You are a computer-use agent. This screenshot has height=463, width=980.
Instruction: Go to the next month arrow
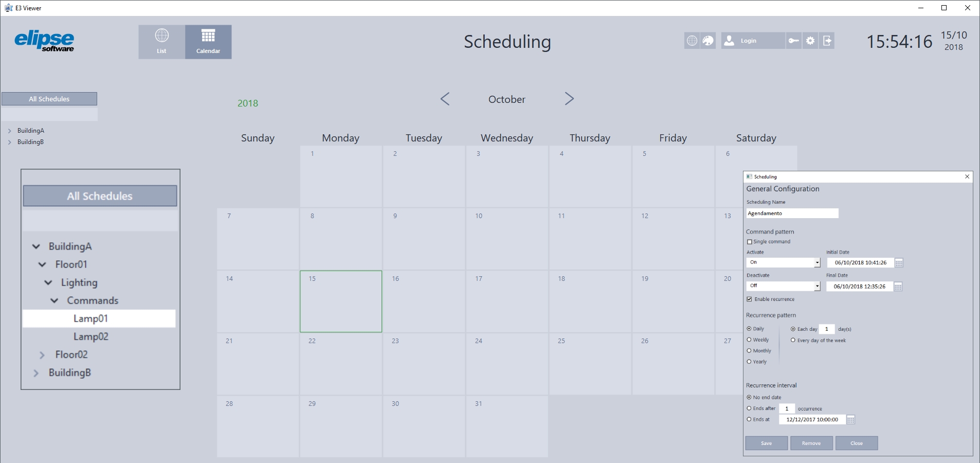click(x=569, y=99)
